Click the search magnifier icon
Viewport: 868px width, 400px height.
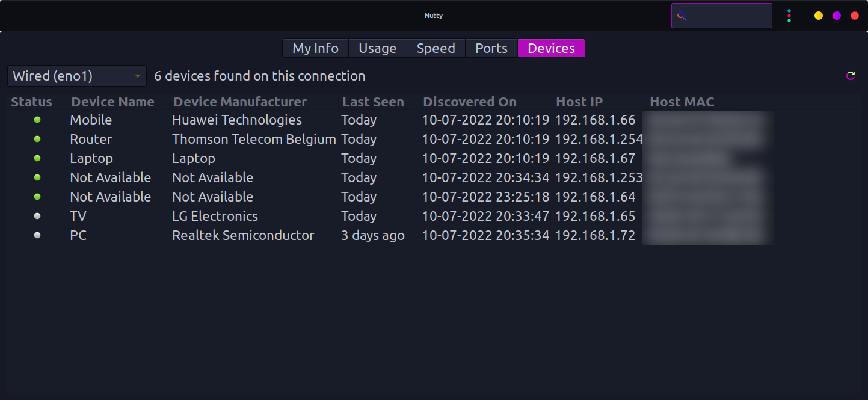pyautogui.click(x=682, y=16)
